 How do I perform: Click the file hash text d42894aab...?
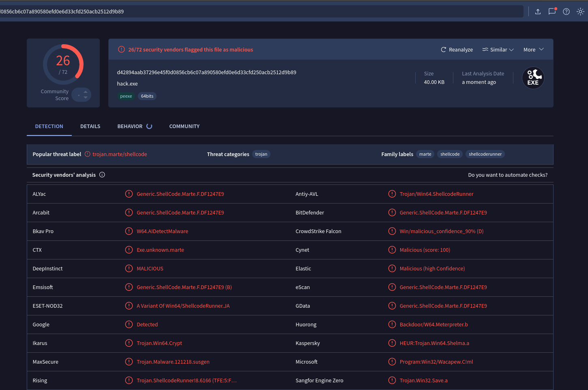tap(206, 72)
